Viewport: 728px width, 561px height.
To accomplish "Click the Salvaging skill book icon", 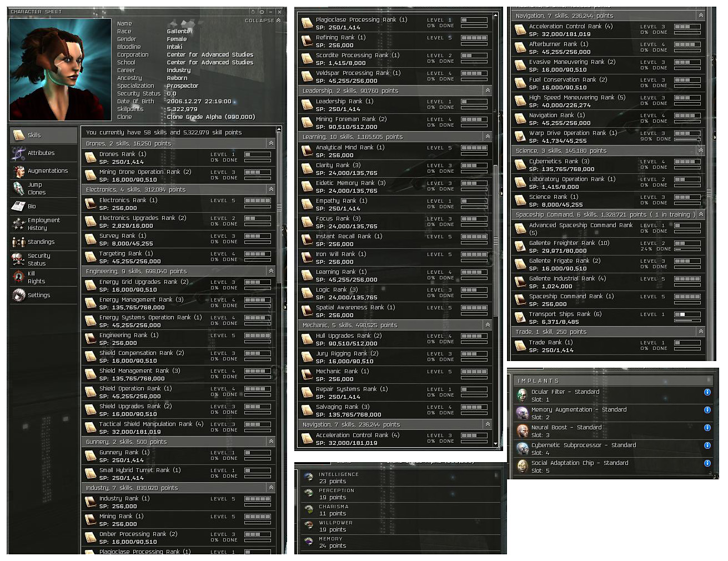I will (x=307, y=410).
